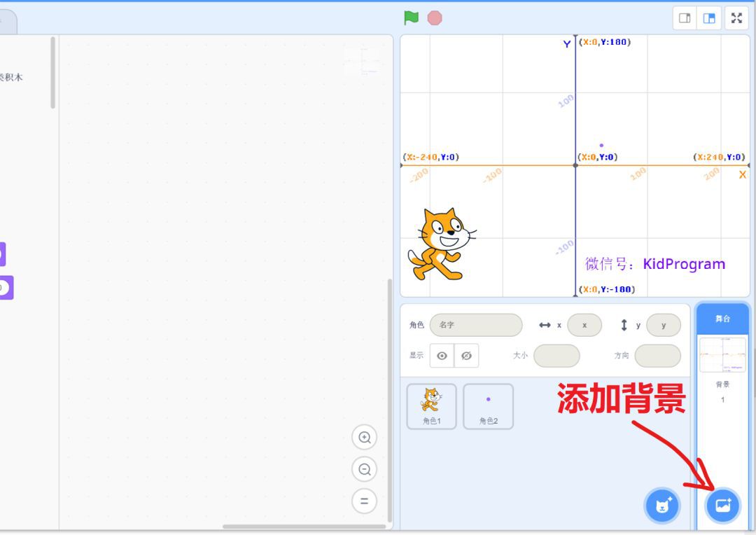Click the sprite name input field
This screenshot has width=756, height=535.
(476, 325)
